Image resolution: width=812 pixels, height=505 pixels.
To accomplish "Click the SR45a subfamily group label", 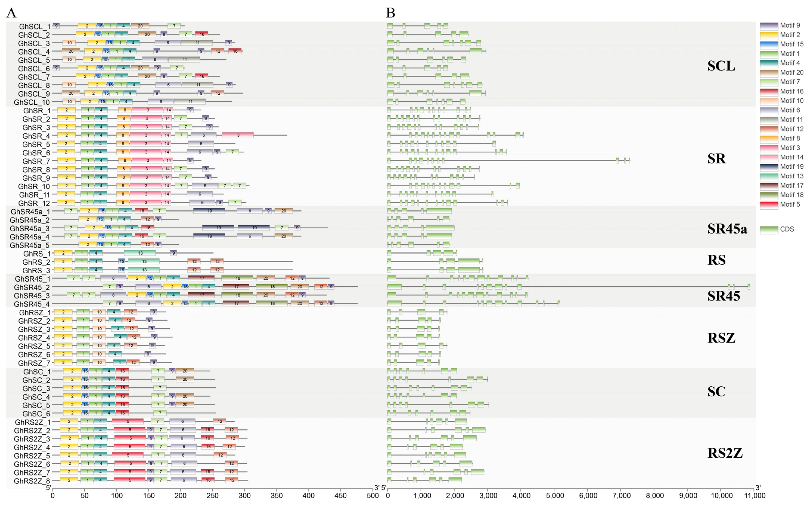I will (727, 229).
